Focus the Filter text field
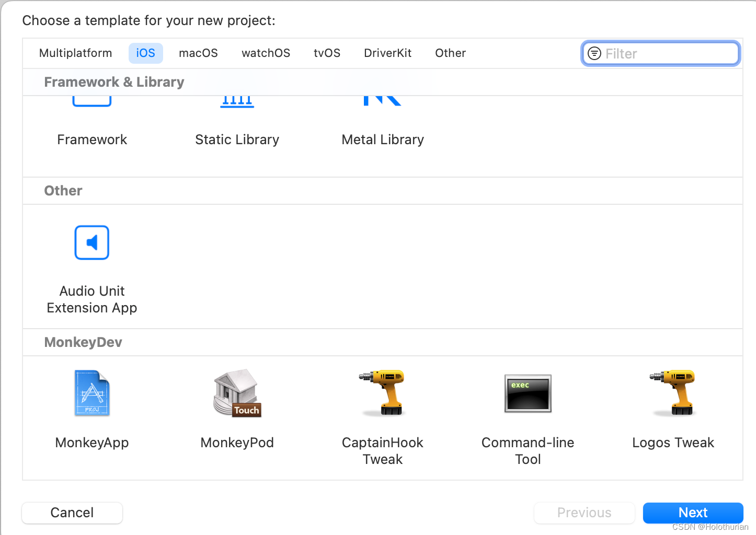This screenshot has width=756, height=535. tap(661, 53)
